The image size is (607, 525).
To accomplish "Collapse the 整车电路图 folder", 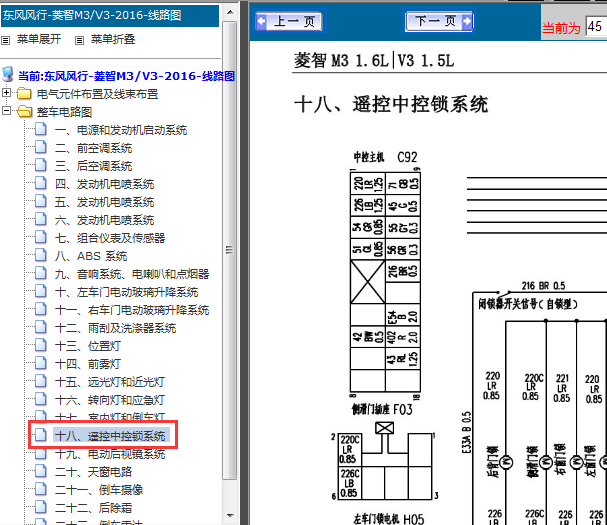I will [6, 111].
